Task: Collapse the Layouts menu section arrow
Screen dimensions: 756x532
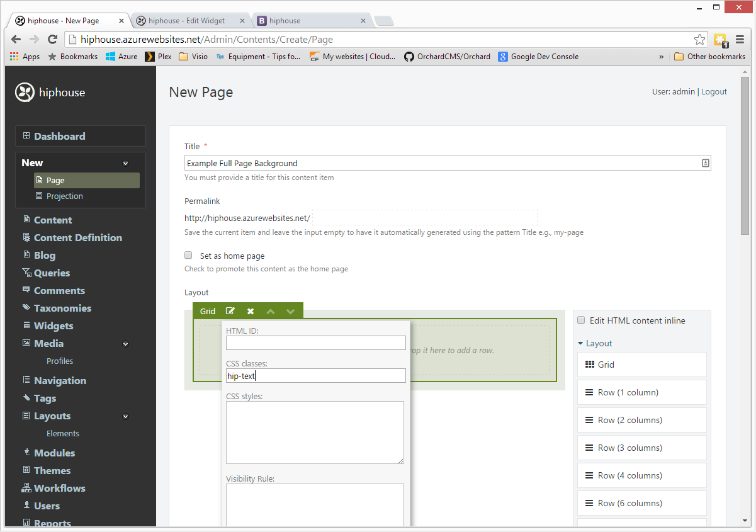Action: [125, 417]
